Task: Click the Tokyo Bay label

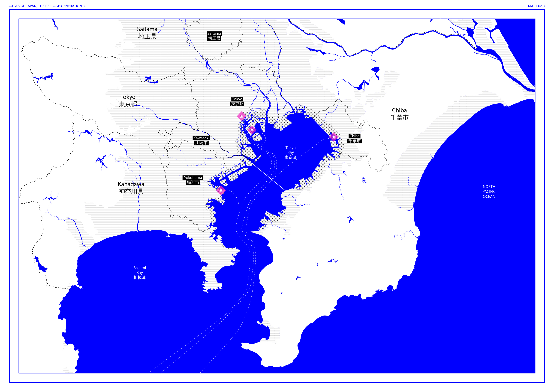Action: (x=290, y=153)
